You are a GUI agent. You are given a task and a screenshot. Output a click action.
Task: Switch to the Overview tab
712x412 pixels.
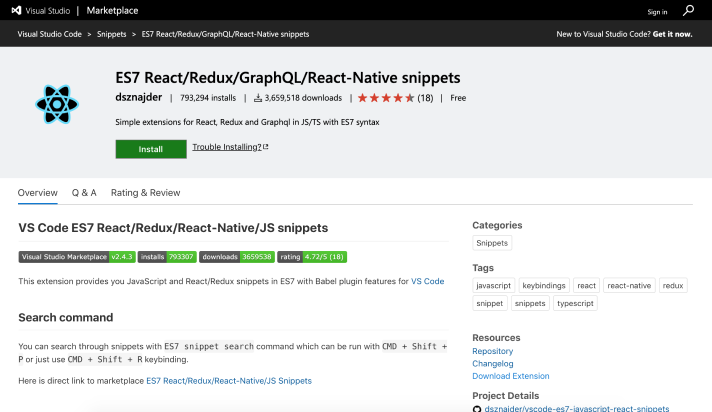click(38, 193)
